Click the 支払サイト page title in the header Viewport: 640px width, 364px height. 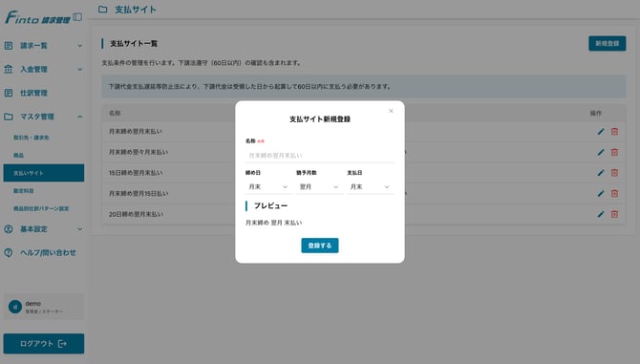click(x=135, y=10)
